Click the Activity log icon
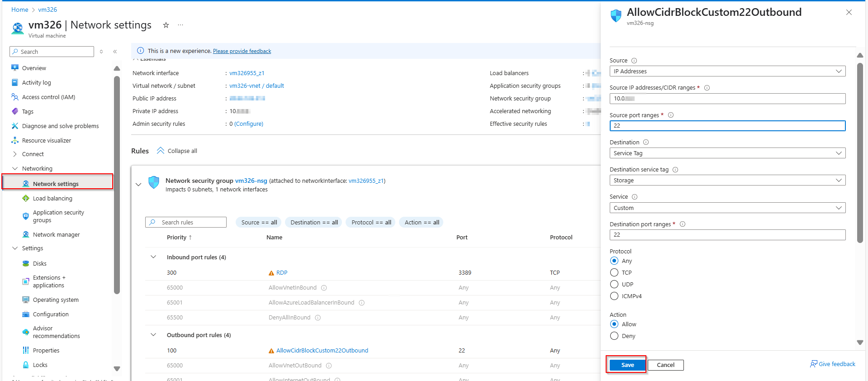The width and height of the screenshot is (868, 381). [x=15, y=82]
